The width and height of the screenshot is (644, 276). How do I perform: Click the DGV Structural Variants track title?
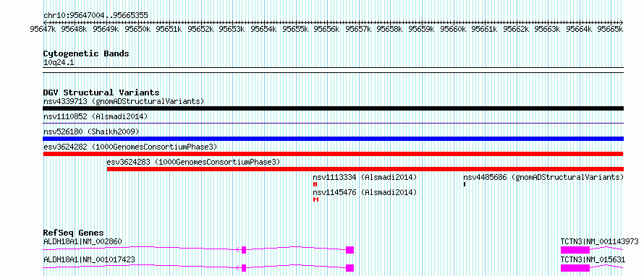click(101, 92)
